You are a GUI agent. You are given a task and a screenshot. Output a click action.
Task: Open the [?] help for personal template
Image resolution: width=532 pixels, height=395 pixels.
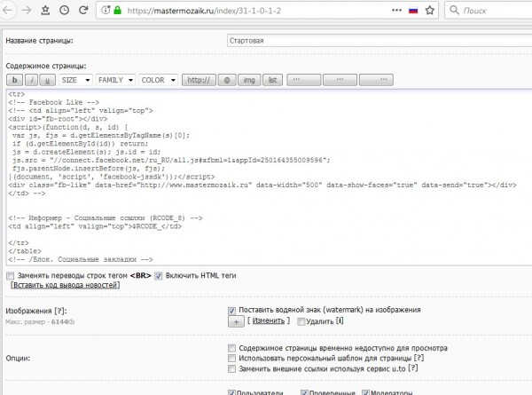point(419,358)
